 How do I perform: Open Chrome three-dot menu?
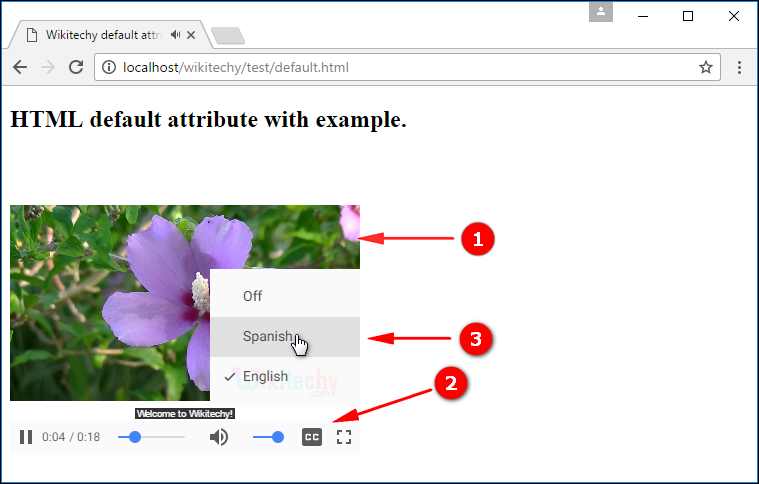739,68
